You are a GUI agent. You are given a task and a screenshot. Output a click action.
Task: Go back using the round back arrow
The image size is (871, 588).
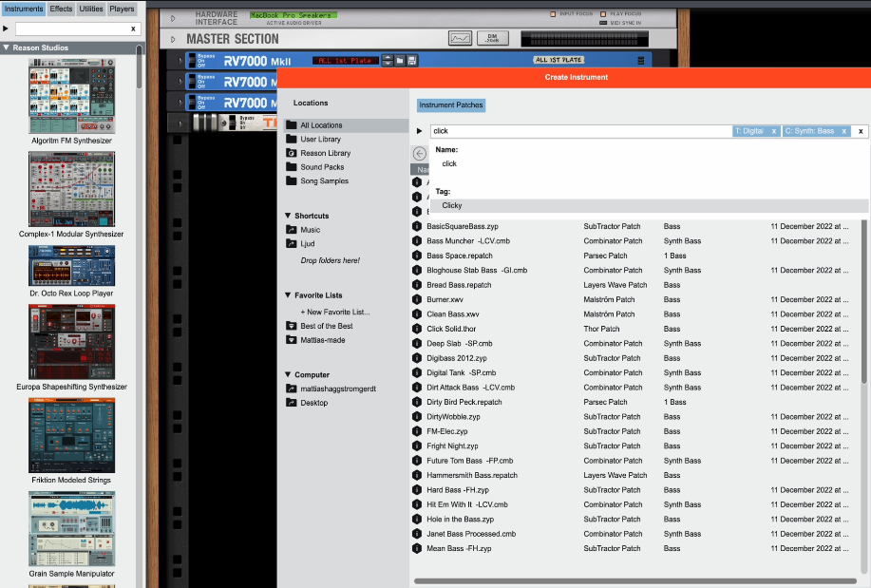coord(420,154)
